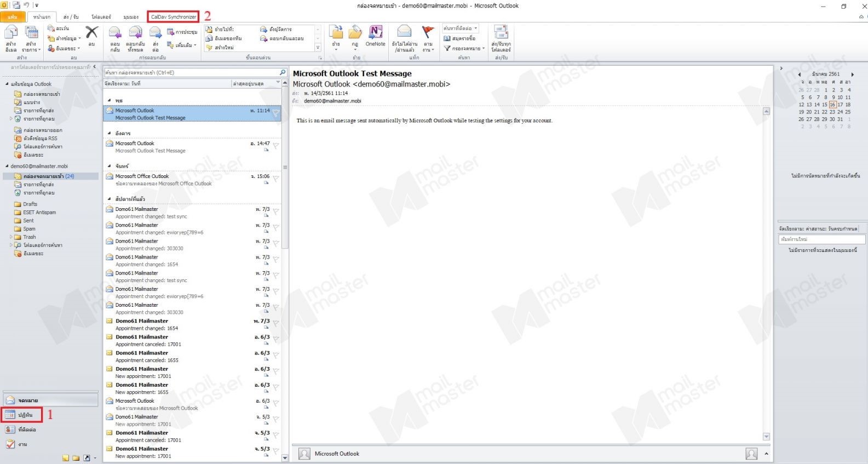
Task: Open the กรองจดหมาย (Filter Email) dropdown
Action: [464, 48]
